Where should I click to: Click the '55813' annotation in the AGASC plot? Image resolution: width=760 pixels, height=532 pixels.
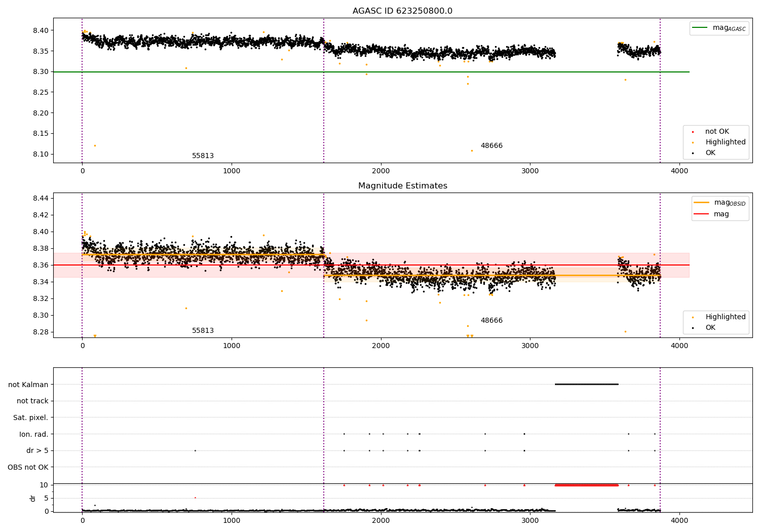tap(203, 156)
